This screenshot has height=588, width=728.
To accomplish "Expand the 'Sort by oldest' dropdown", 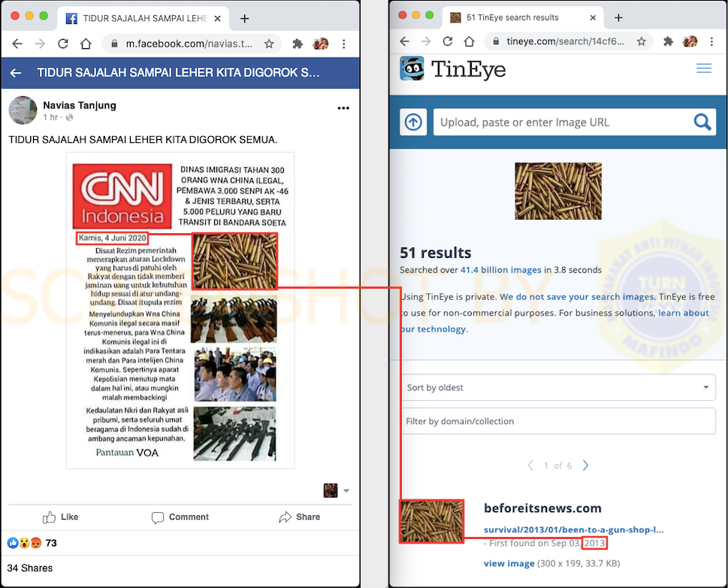I will tap(557, 387).
